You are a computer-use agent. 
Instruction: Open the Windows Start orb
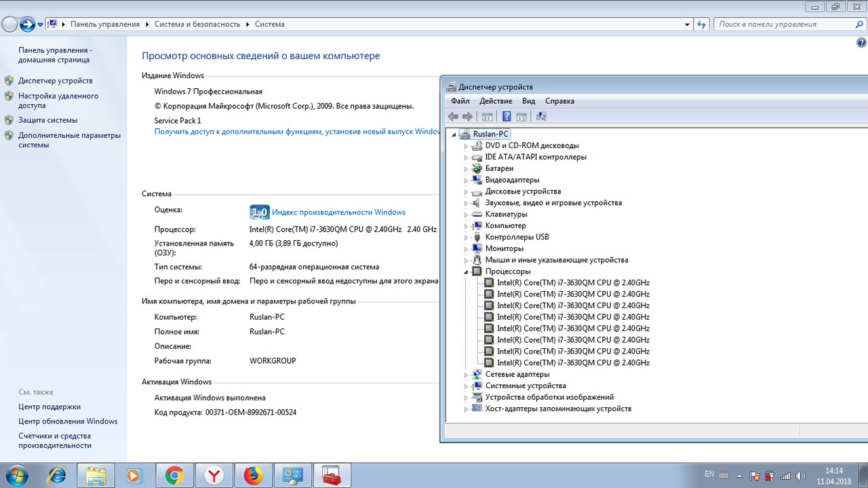(x=16, y=475)
